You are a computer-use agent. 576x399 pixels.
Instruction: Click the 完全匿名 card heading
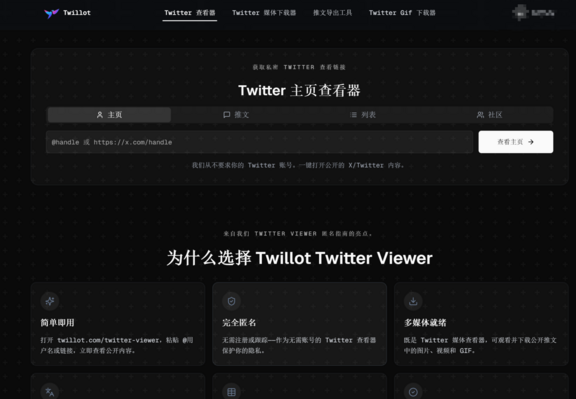(x=239, y=323)
